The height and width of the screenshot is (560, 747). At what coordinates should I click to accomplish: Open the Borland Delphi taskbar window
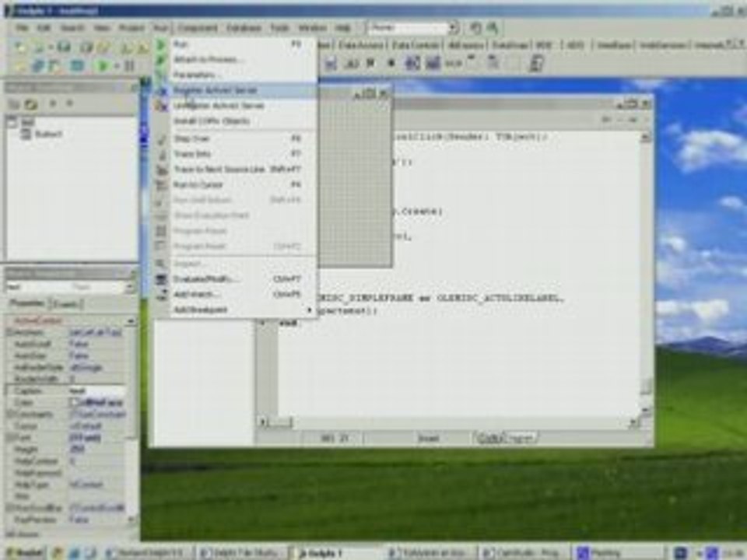click(149, 553)
